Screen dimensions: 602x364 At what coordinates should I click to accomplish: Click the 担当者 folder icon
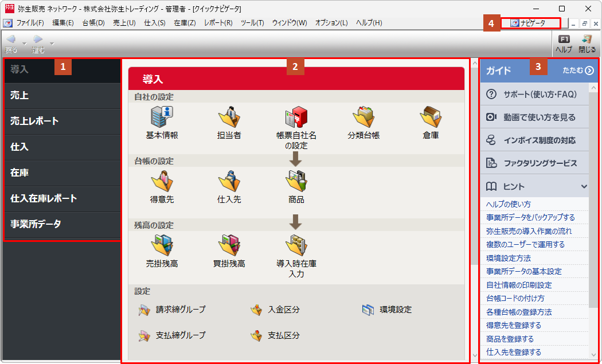click(x=229, y=116)
